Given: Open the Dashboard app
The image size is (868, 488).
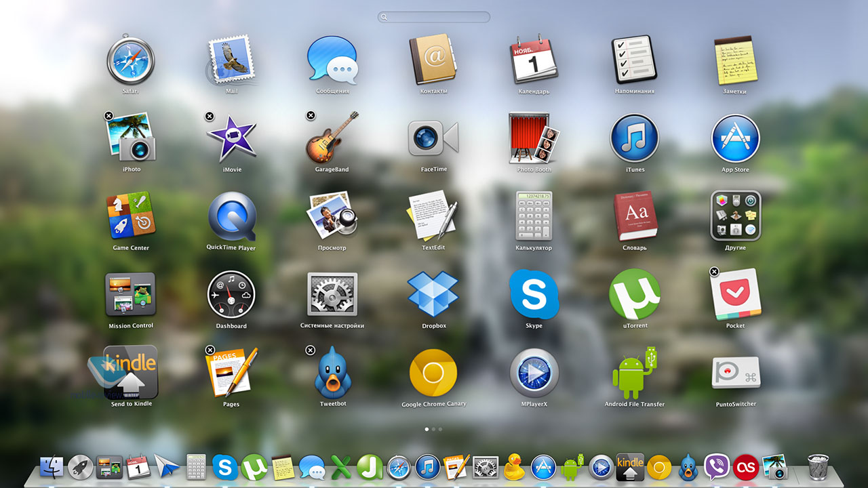Looking at the screenshot, I should pos(231,296).
